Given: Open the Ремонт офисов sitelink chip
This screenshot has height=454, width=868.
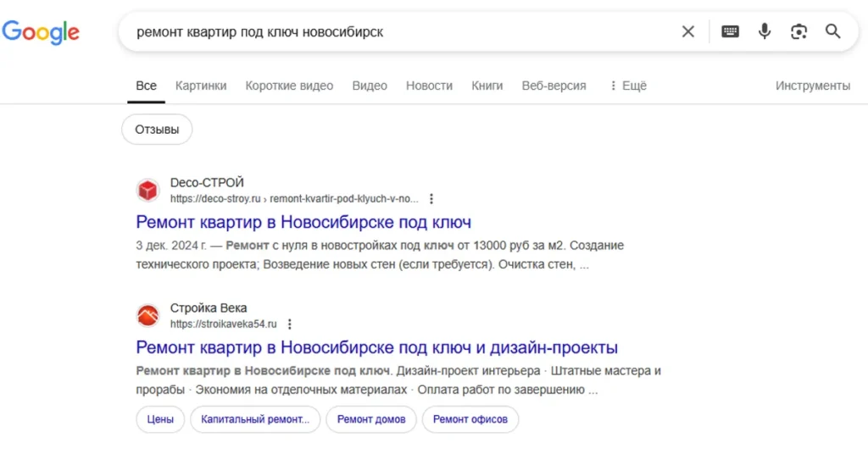Looking at the screenshot, I should [x=470, y=419].
